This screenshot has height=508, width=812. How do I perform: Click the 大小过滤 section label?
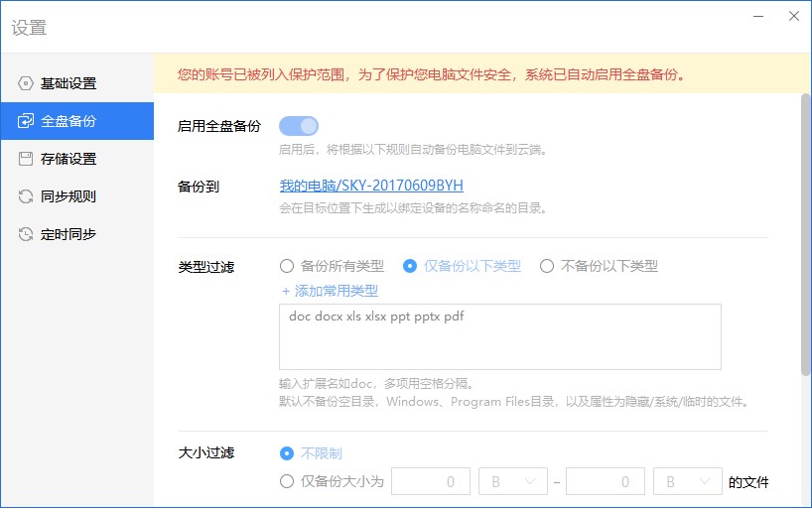click(206, 453)
